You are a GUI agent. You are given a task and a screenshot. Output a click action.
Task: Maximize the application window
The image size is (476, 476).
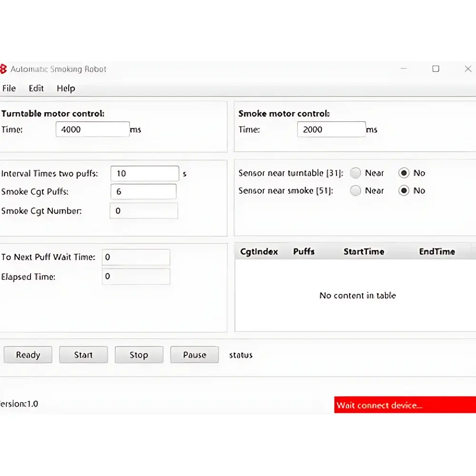pos(436,69)
